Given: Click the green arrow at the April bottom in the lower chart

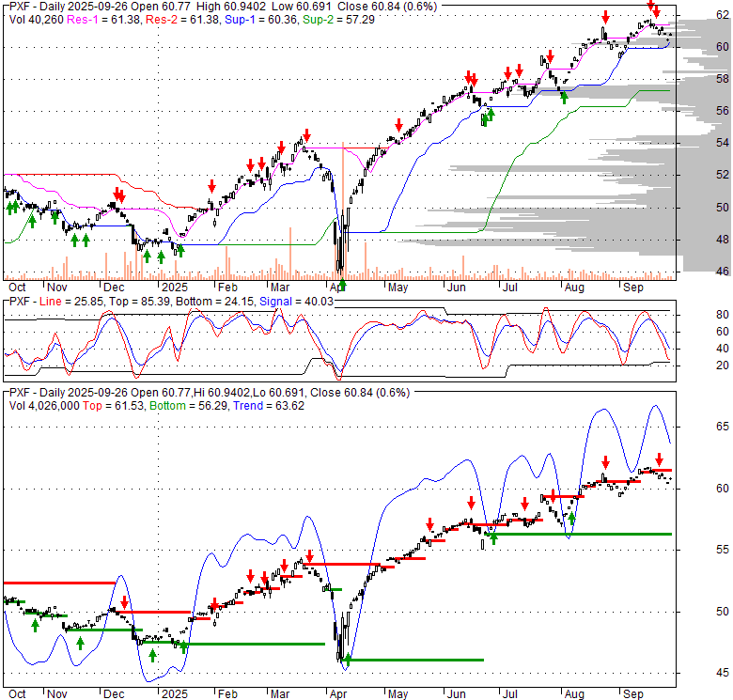Looking at the screenshot, I should pyautogui.click(x=348, y=661).
